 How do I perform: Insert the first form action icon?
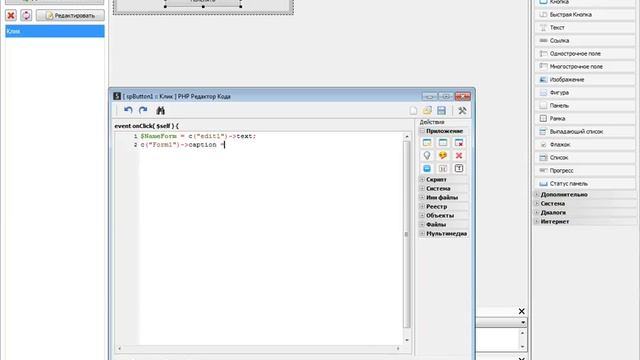427,143
